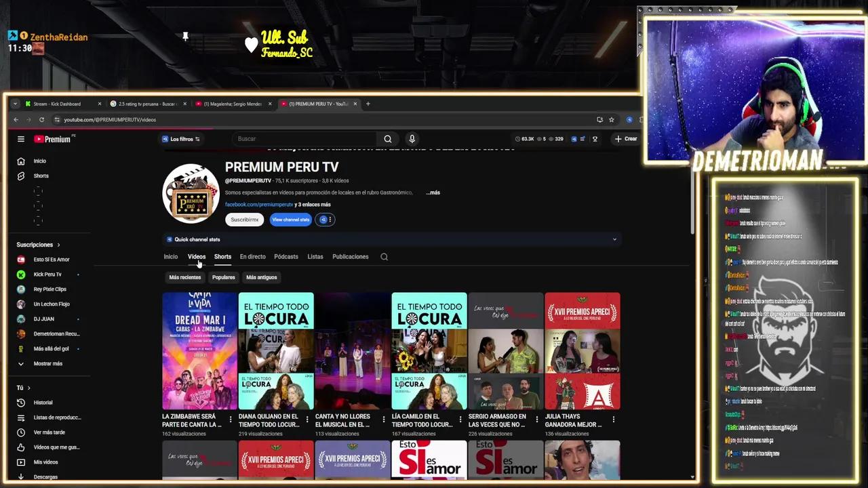Screen dimensions: 868x488
Task: Select the Más recientes sort chip
Action: pos(185,277)
